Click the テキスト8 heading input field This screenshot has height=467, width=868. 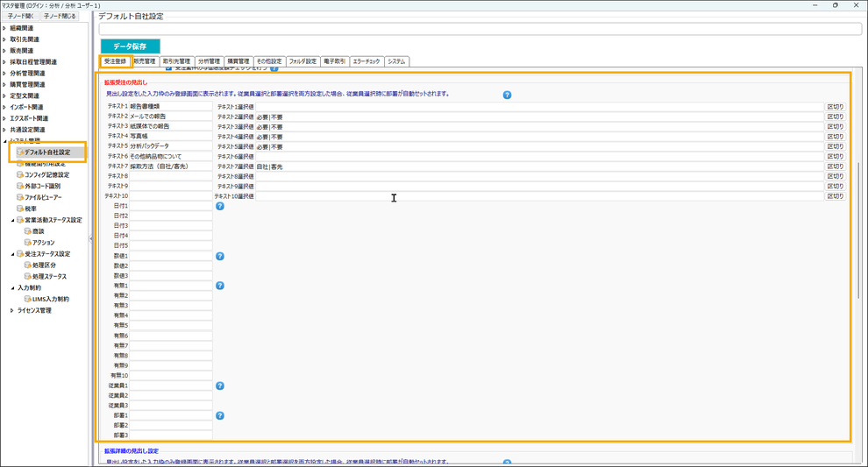[x=171, y=176]
